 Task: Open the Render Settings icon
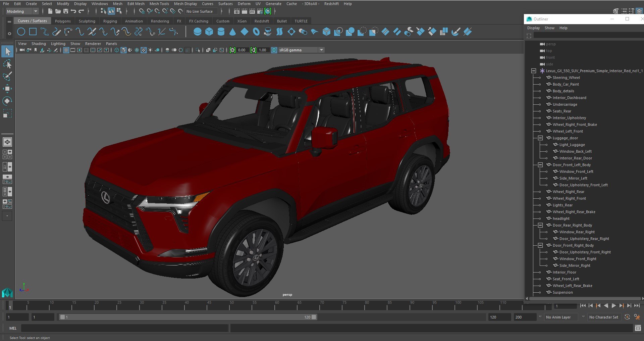pyautogui.click(x=260, y=11)
